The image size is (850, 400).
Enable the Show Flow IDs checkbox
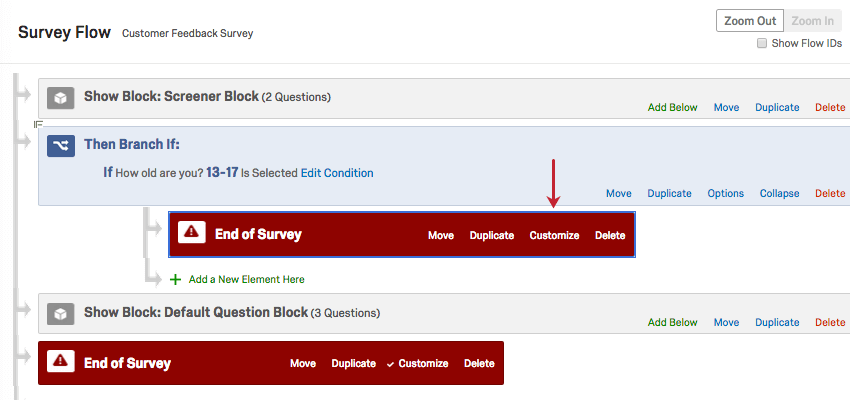(762, 43)
